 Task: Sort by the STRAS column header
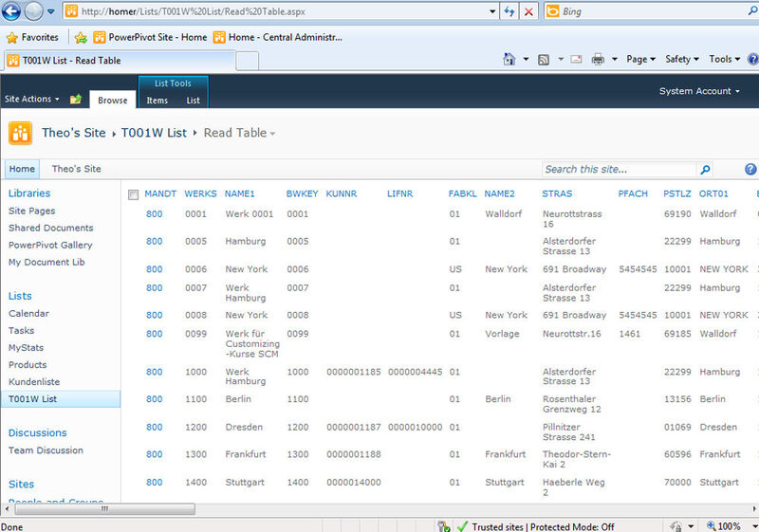(557, 194)
